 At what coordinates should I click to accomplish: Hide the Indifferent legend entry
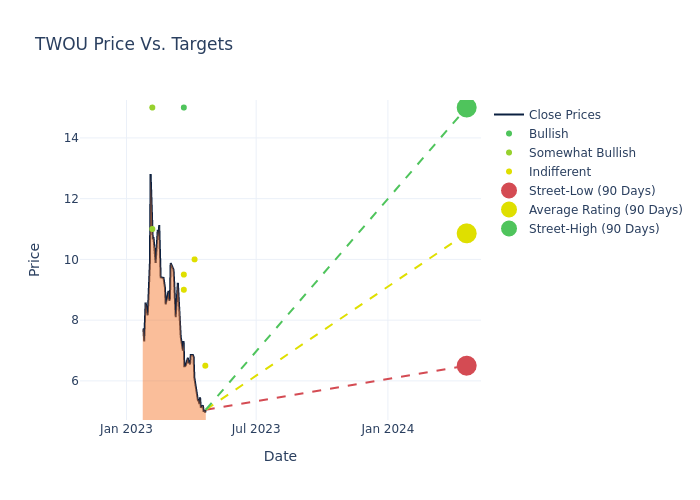click(x=559, y=172)
